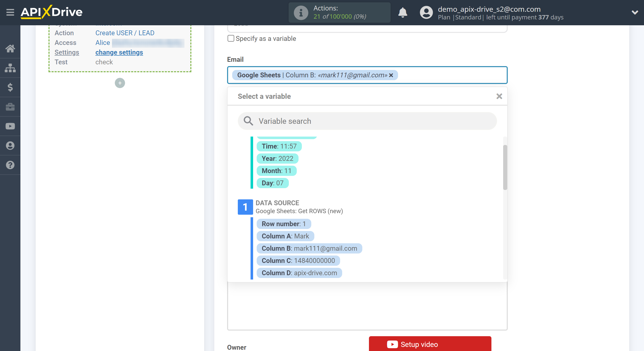The width and height of the screenshot is (644, 351).
Task: Select Column C: 14840000000 variable
Action: (x=298, y=261)
